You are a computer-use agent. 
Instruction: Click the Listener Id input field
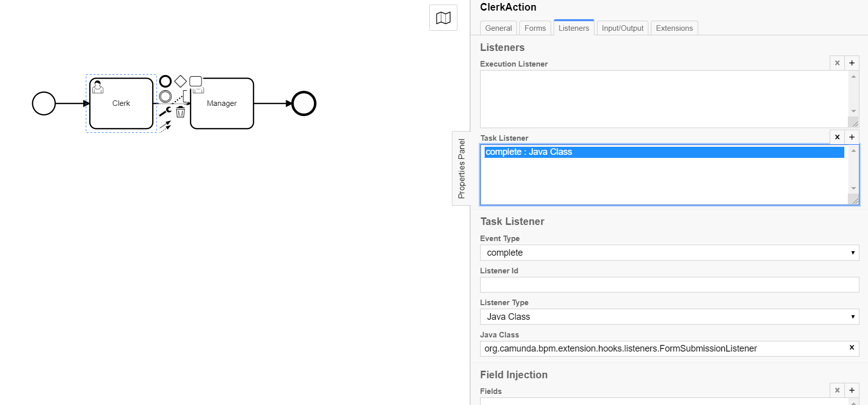point(670,284)
